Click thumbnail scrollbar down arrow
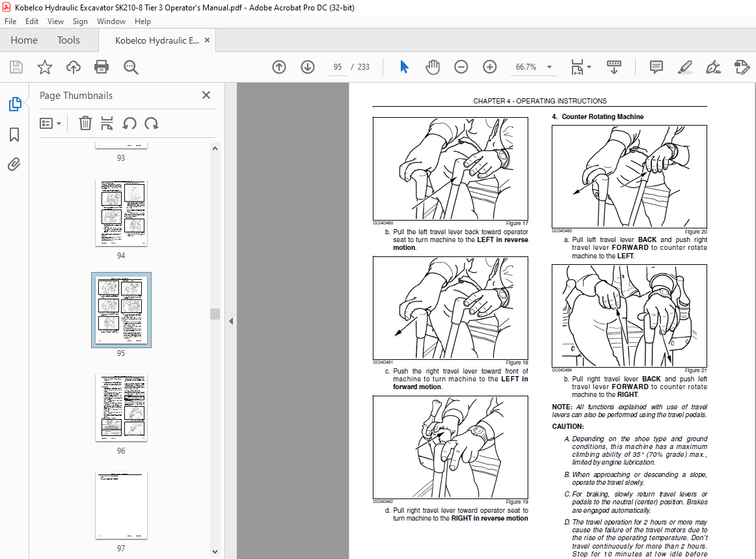756x559 pixels. [215, 551]
